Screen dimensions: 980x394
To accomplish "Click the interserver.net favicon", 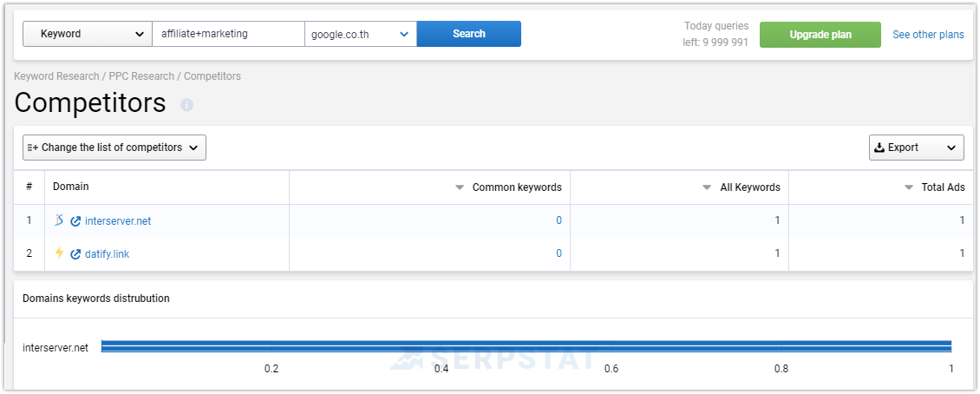I will click(59, 220).
